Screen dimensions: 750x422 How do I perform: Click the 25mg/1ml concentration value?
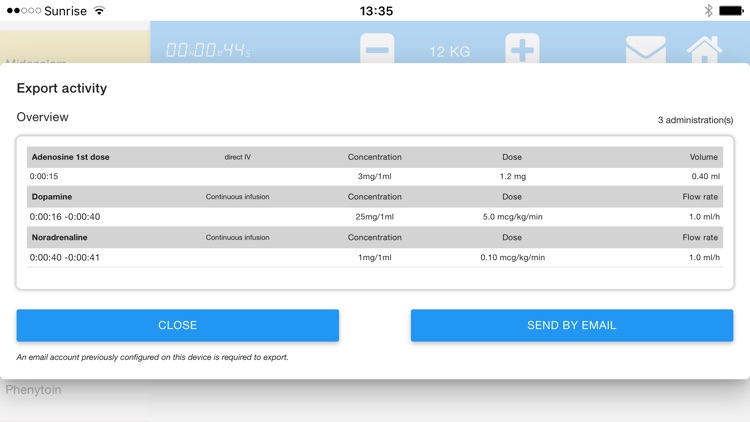(375, 217)
